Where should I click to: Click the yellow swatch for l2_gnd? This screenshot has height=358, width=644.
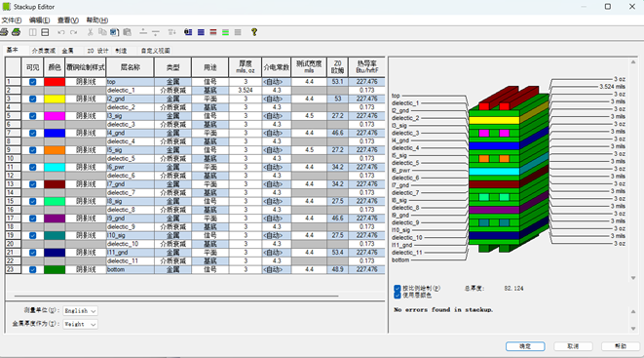(55, 99)
